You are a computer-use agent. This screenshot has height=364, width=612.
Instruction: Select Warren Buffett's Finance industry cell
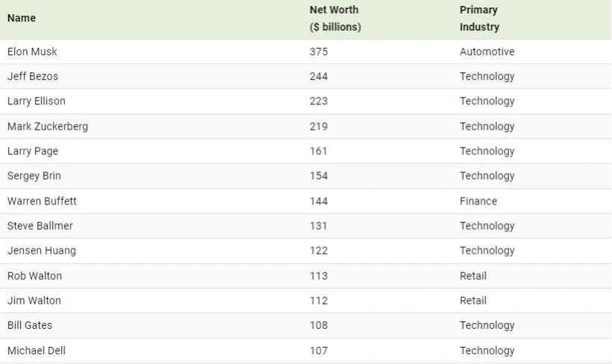click(478, 201)
